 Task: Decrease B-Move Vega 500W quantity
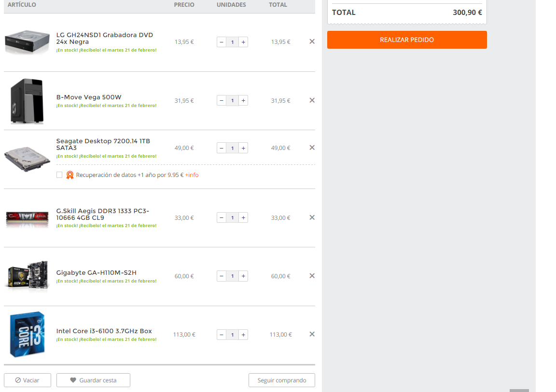(222, 101)
